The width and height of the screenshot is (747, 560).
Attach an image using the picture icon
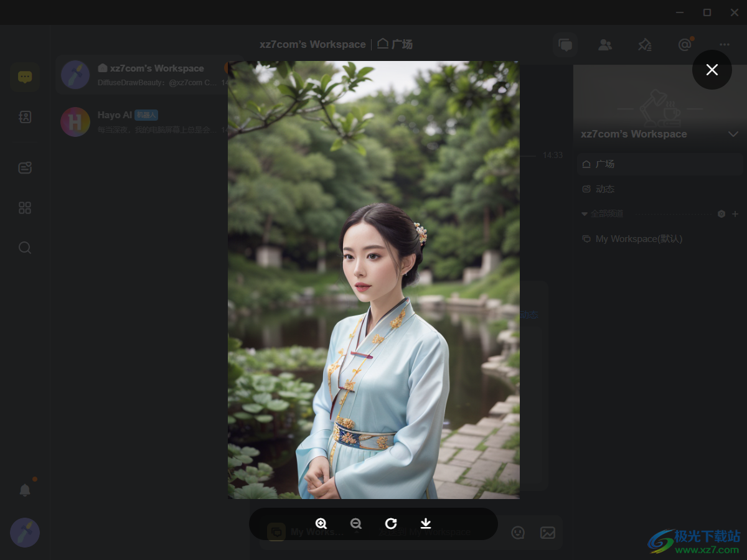548,533
